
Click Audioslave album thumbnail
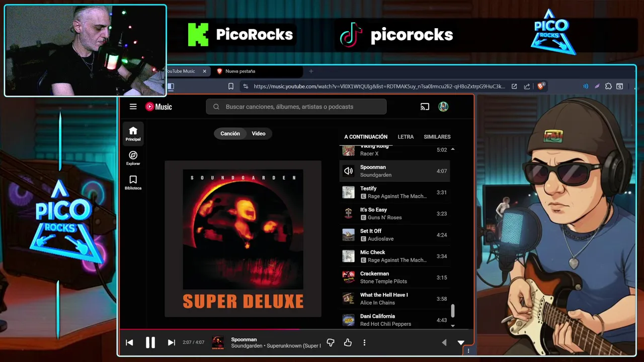pyautogui.click(x=348, y=235)
